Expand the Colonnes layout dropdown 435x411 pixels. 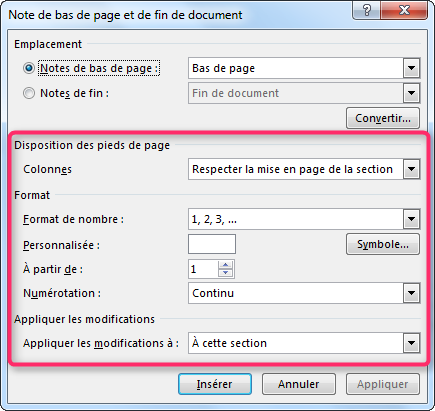(411, 169)
